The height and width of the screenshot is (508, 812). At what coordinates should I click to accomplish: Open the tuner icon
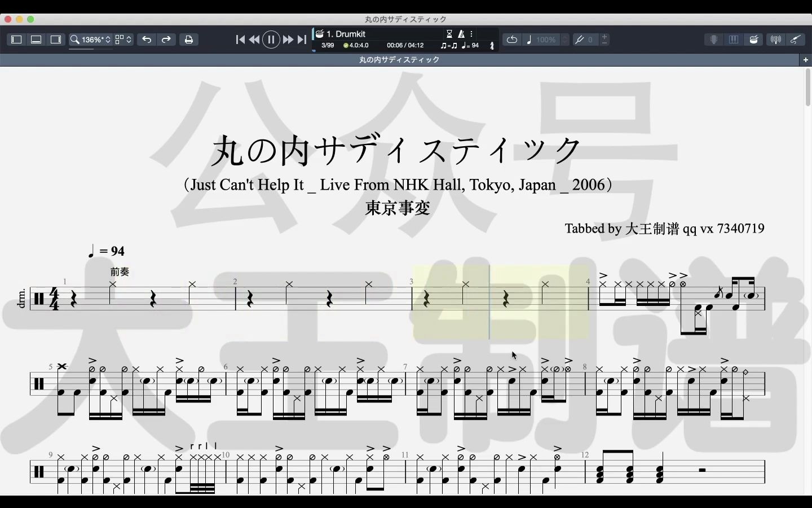point(776,40)
